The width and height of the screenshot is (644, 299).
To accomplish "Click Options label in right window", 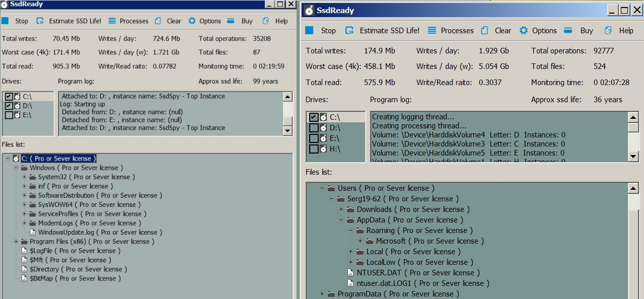I will coord(545,31).
